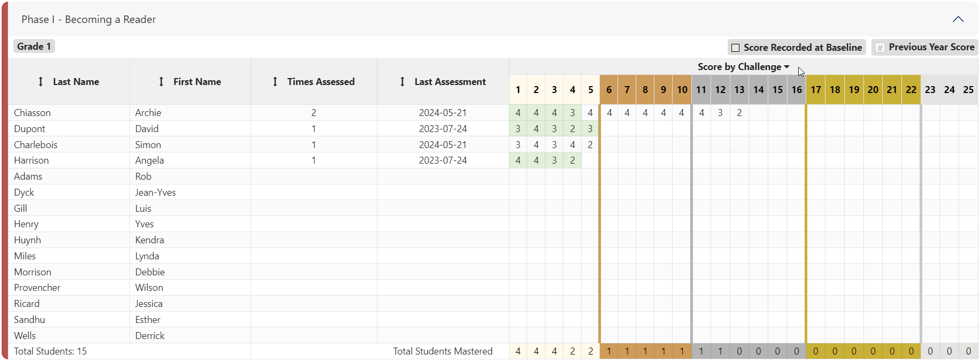Sort table by Last Name arrow icon
Image resolution: width=980 pixels, height=362 pixels.
41,82
